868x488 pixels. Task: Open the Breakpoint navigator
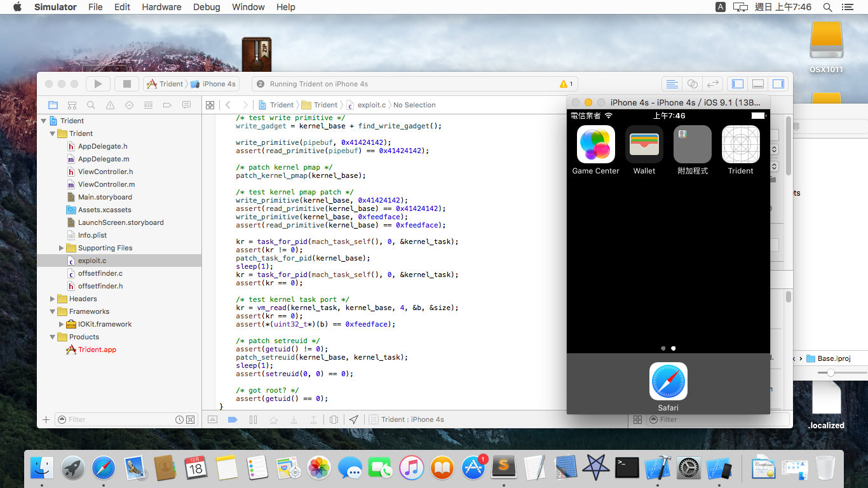click(168, 105)
